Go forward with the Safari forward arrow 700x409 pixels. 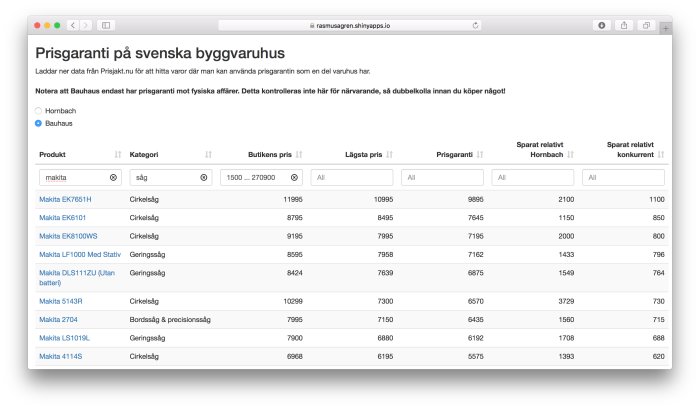coord(85,25)
